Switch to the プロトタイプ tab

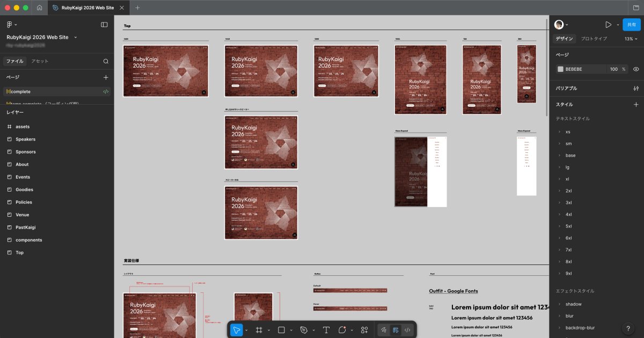594,39
